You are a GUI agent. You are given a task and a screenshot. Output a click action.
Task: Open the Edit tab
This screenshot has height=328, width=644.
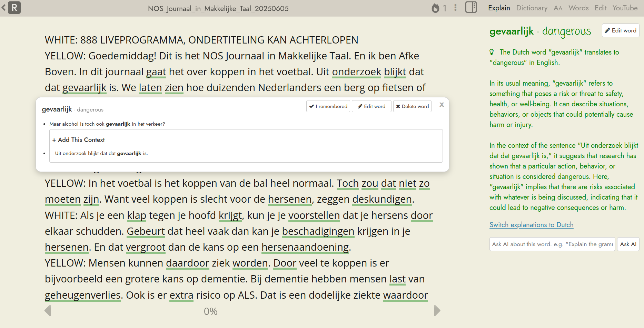[x=601, y=8]
